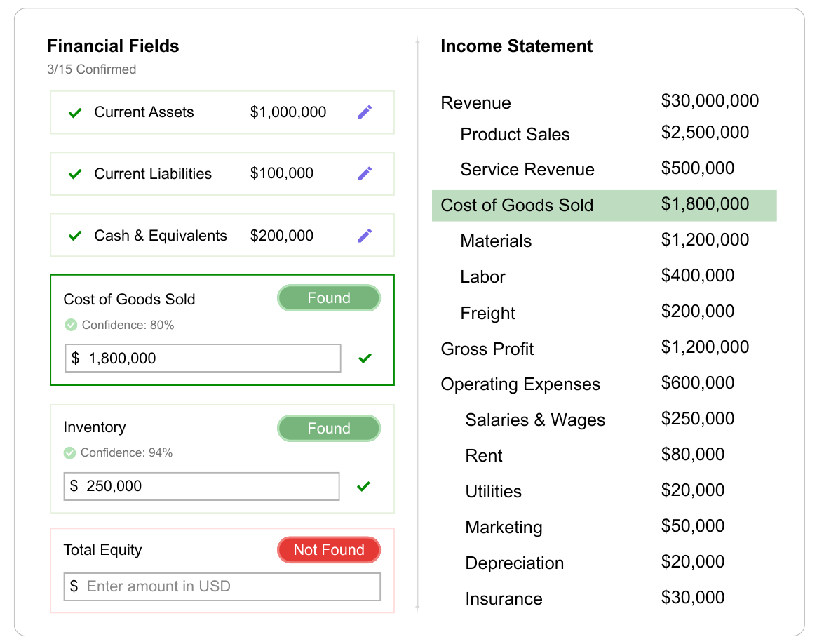This screenshot has width=817, height=644.
Task: Click the Confidence 94% indicator icon
Action: tap(69, 453)
